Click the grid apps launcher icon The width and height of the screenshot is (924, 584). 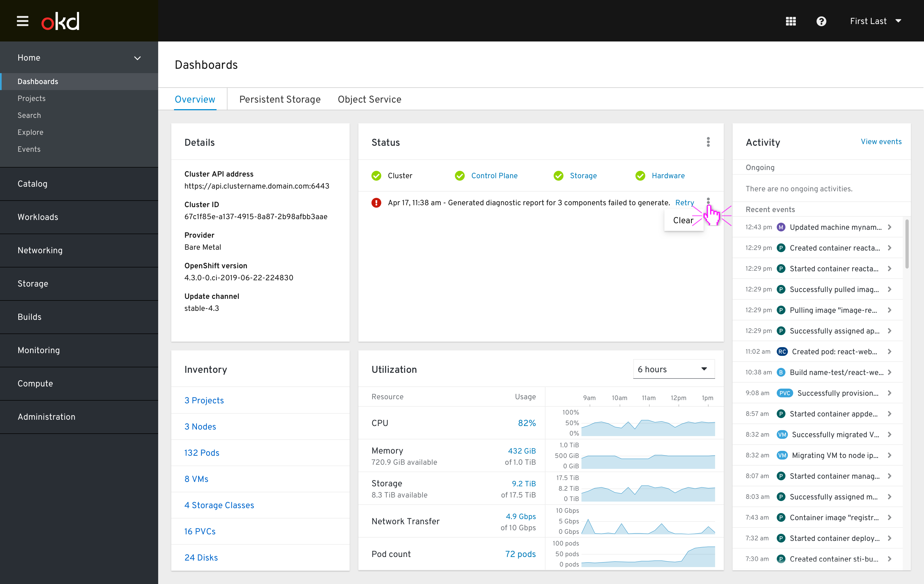(791, 21)
